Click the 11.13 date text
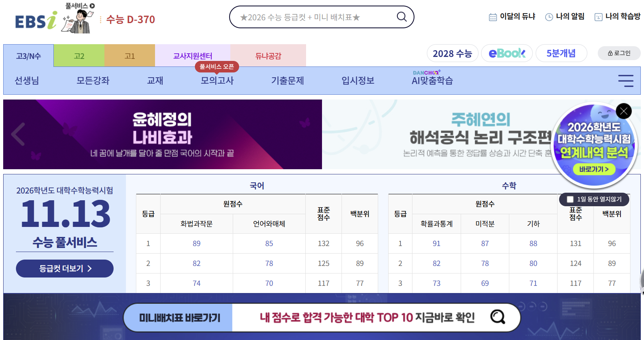This screenshot has width=644, height=340. pos(65,214)
